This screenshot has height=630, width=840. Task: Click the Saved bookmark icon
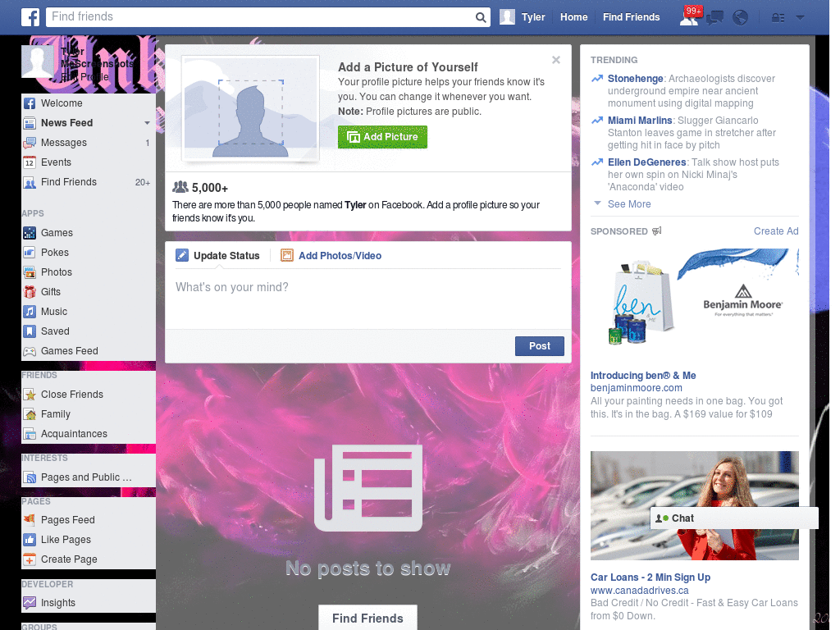click(x=30, y=331)
